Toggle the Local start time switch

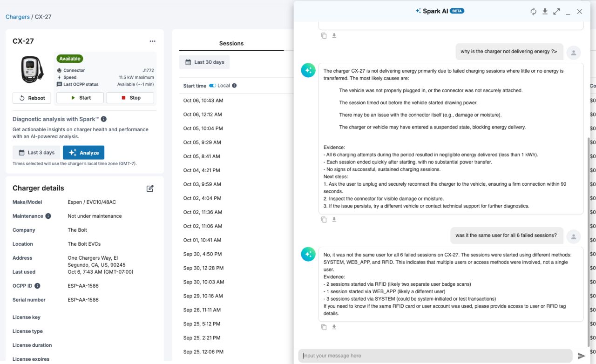(x=213, y=86)
